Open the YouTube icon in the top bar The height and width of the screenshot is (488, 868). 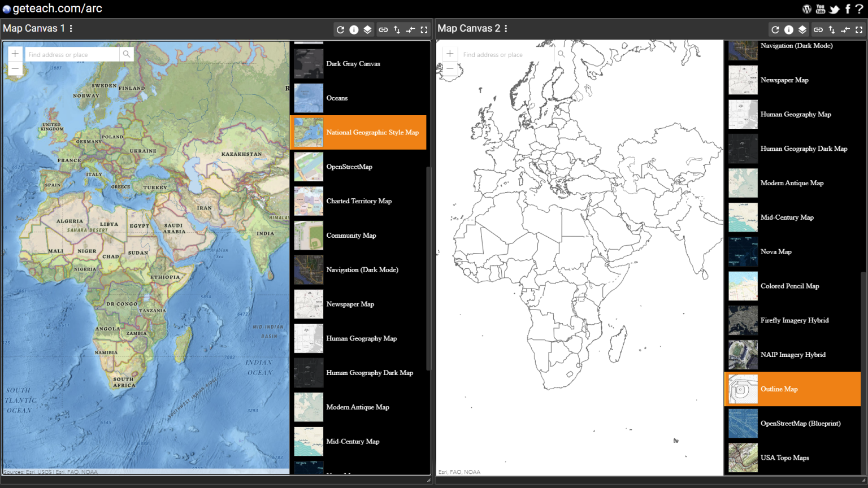point(820,8)
